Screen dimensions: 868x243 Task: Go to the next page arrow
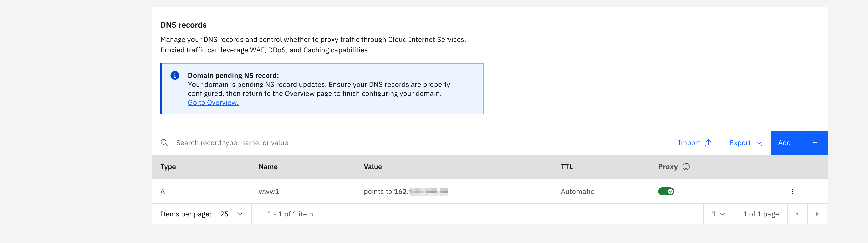(817, 214)
